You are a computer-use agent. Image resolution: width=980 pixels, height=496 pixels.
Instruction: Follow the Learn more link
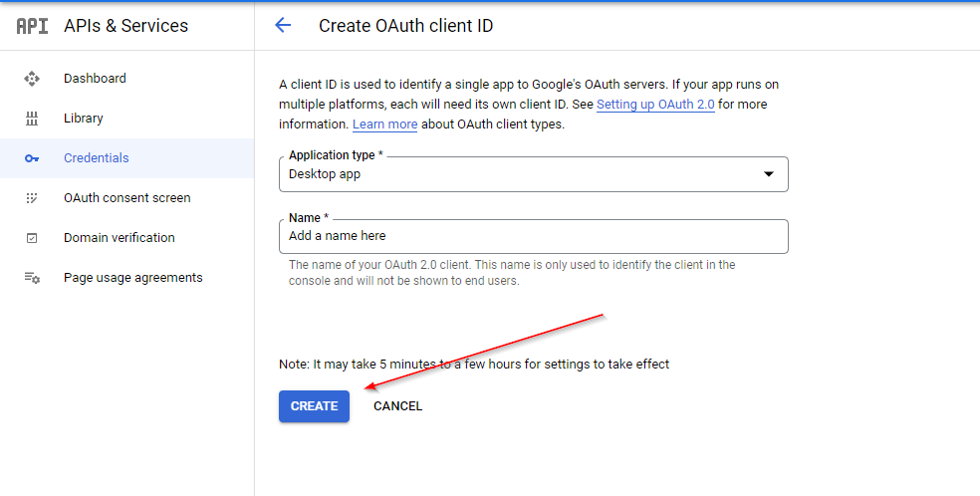coord(384,124)
